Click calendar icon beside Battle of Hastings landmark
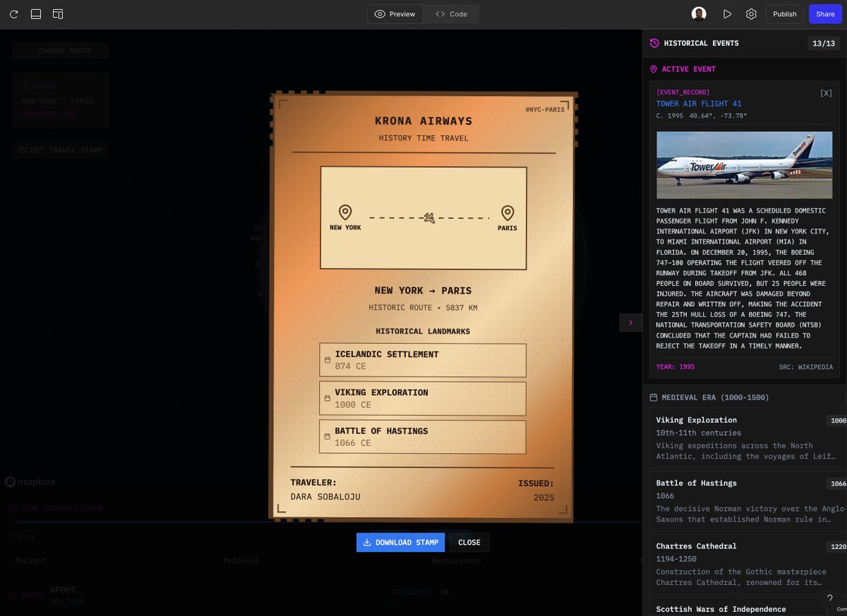The height and width of the screenshot is (616, 847). (328, 437)
